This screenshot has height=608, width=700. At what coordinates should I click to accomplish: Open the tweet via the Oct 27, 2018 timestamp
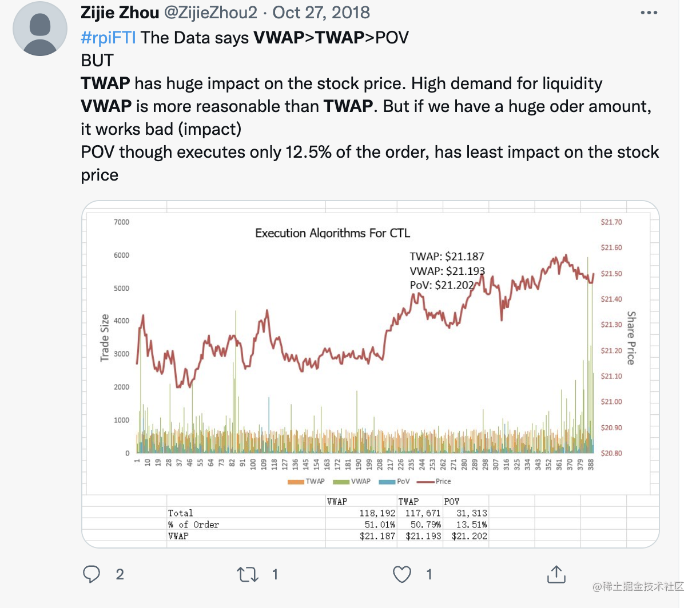click(320, 12)
